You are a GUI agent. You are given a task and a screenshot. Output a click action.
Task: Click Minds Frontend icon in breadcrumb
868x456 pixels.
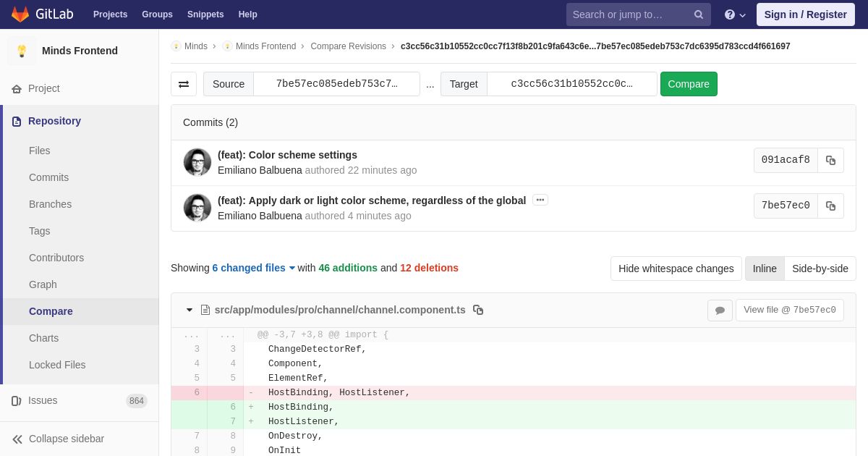[227, 46]
